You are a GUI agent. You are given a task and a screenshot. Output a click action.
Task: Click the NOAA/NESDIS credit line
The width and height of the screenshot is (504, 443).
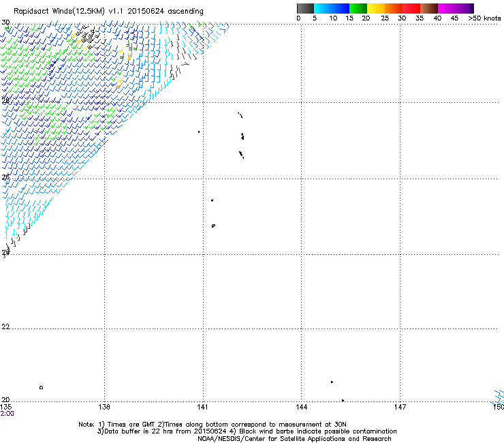[294, 439]
